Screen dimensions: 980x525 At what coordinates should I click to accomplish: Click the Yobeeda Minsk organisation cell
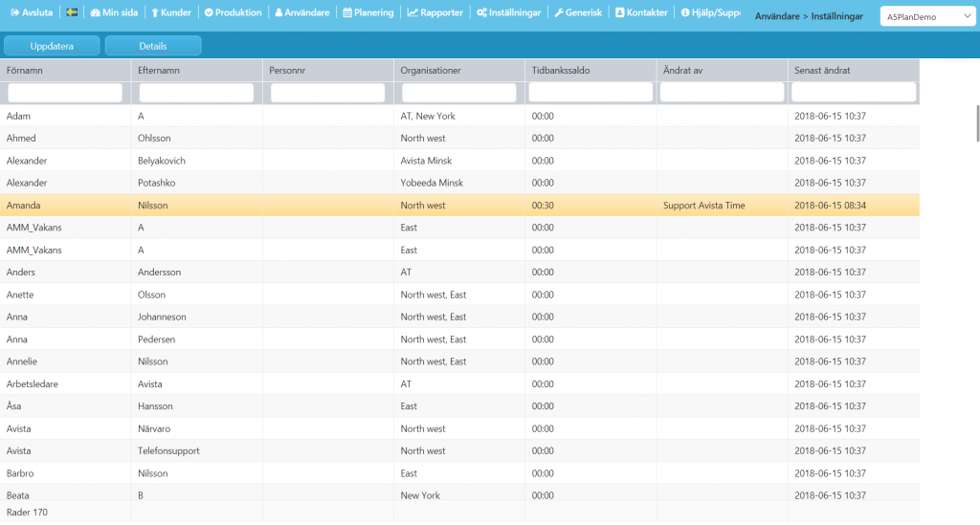(432, 183)
